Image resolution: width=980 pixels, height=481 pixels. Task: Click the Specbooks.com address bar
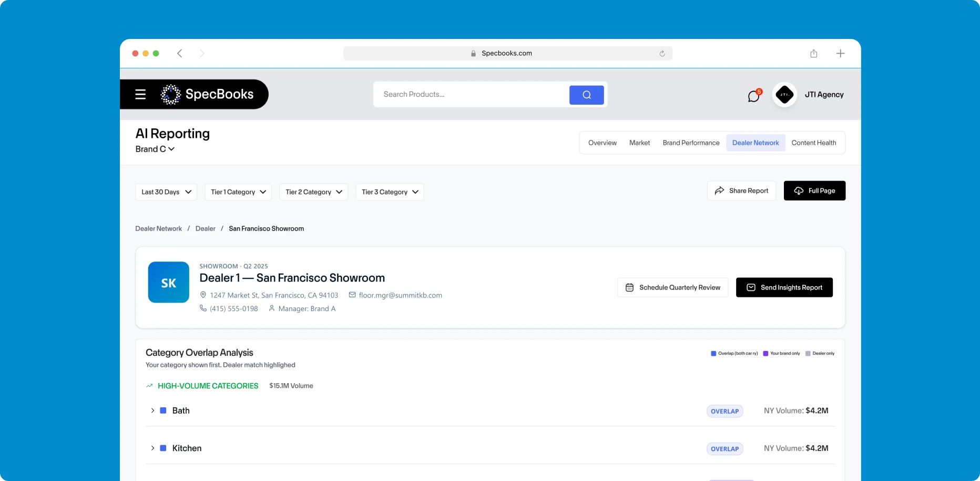click(507, 53)
